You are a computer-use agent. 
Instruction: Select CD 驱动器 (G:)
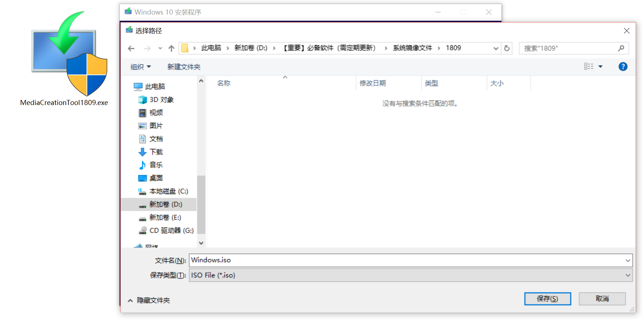[x=166, y=230]
